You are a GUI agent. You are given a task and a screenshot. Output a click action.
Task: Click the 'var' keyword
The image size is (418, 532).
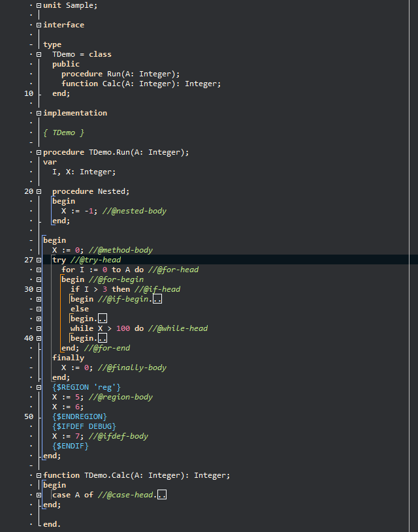[50, 162]
